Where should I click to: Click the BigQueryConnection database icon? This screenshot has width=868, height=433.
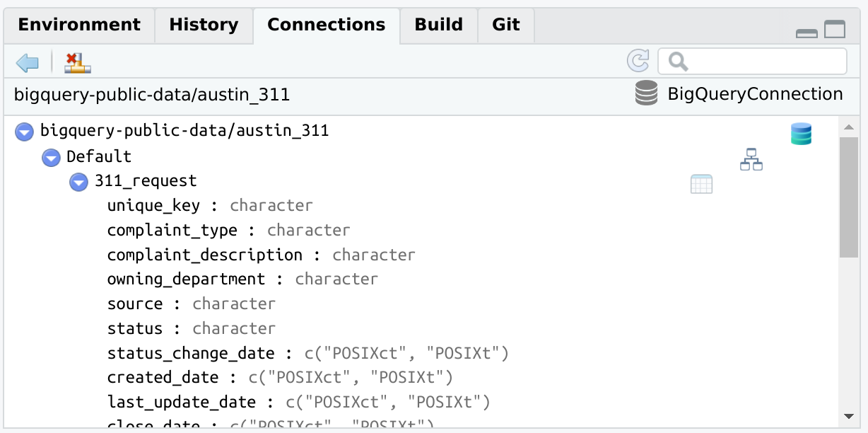coord(646,94)
